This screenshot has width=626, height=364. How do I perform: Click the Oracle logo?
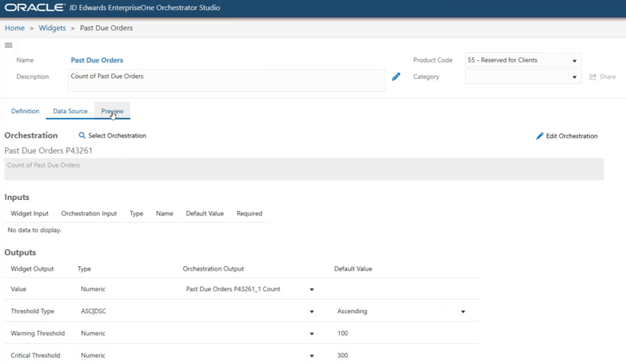[x=35, y=7]
